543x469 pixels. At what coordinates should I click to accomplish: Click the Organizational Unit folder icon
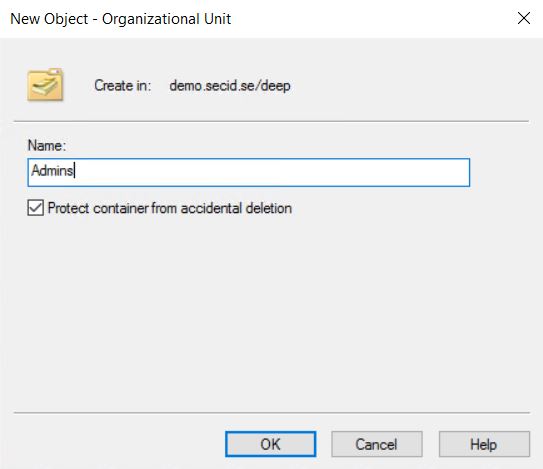pyautogui.click(x=45, y=85)
